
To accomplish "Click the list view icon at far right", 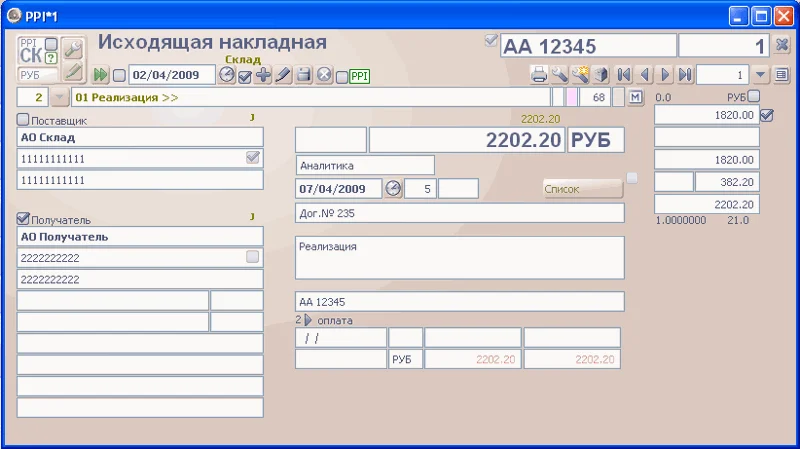I will tap(781, 75).
